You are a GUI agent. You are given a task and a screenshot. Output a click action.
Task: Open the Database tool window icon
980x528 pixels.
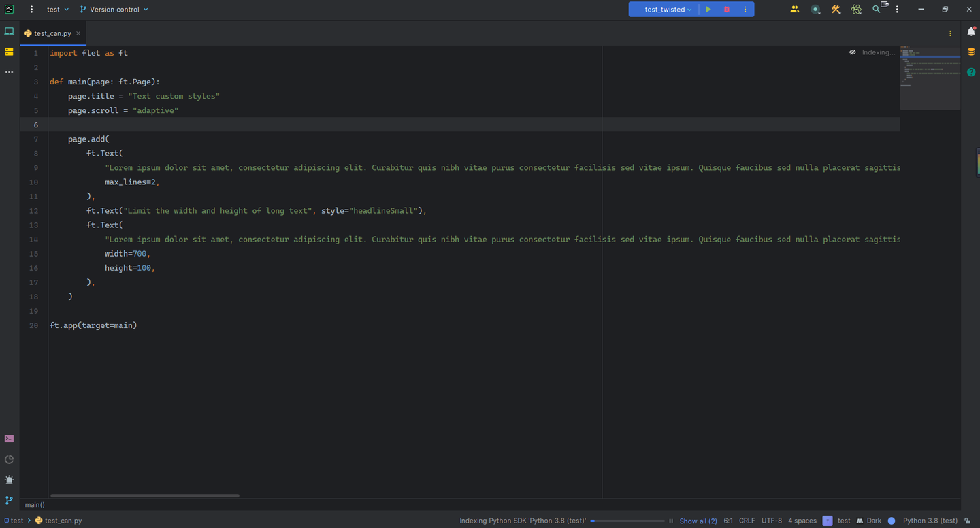click(x=971, y=52)
